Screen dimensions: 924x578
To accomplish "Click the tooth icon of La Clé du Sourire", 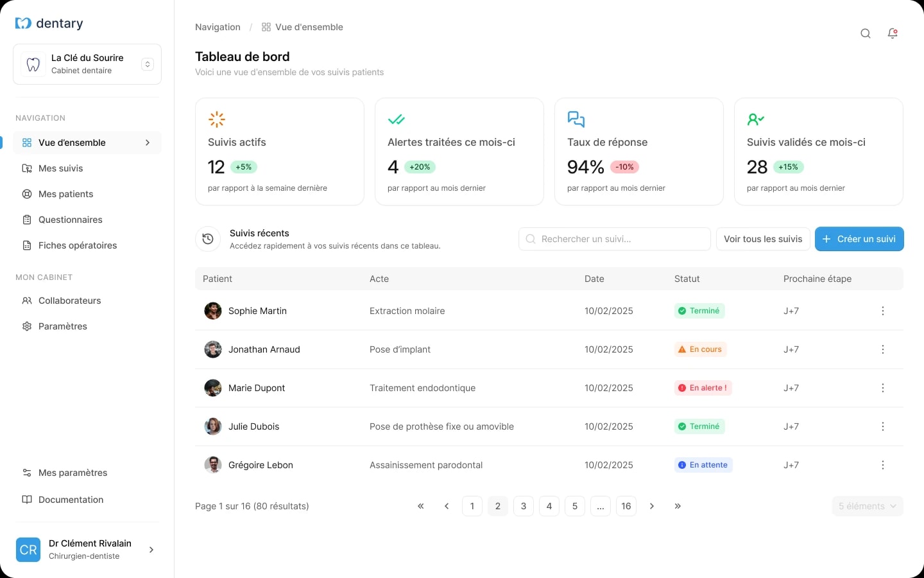I will click(33, 64).
